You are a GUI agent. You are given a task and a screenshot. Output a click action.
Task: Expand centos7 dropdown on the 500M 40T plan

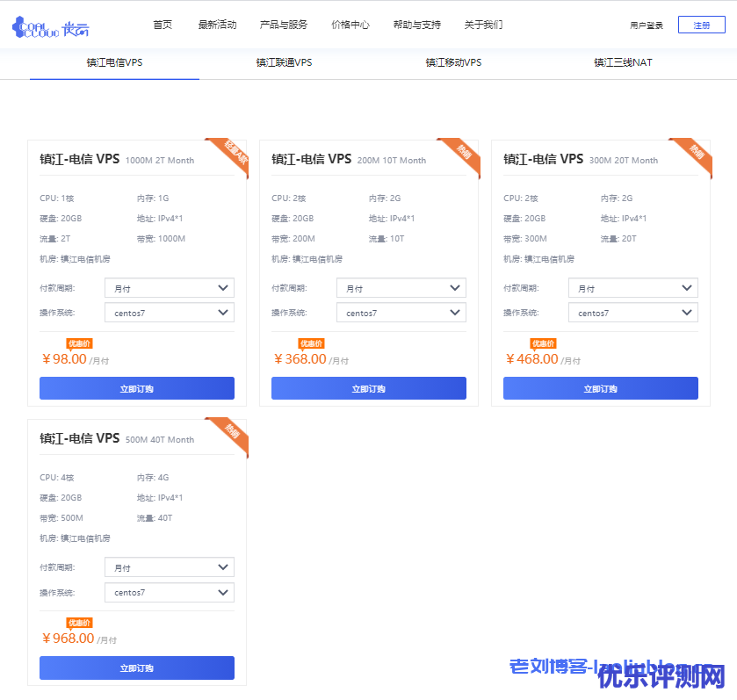(x=170, y=593)
